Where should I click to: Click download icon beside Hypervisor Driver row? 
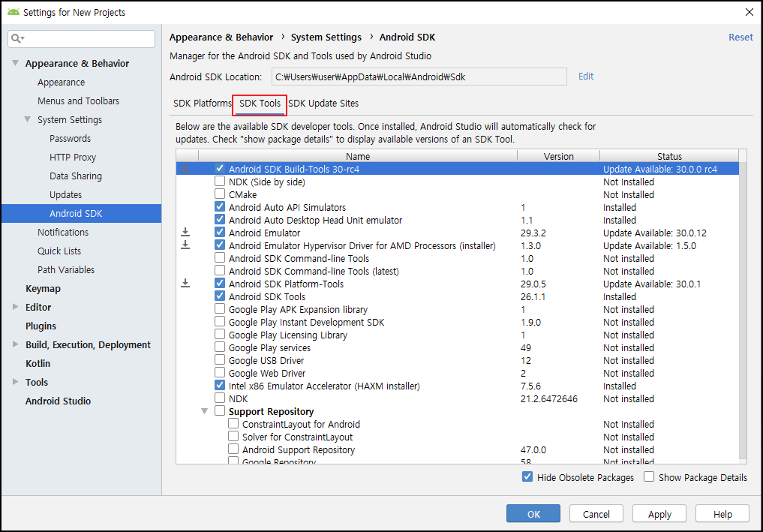(x=185, y=245)
